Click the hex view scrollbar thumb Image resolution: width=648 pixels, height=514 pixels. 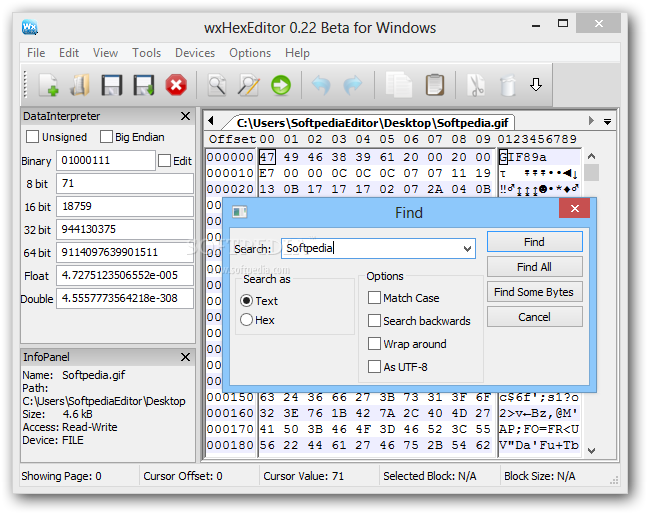click(x=591, y=173)
